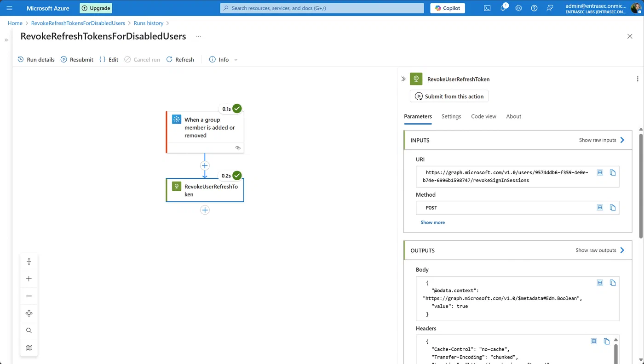Switch to the Settings tab
Viewport: 644px width, 364px height.
[x=451, y=116]
